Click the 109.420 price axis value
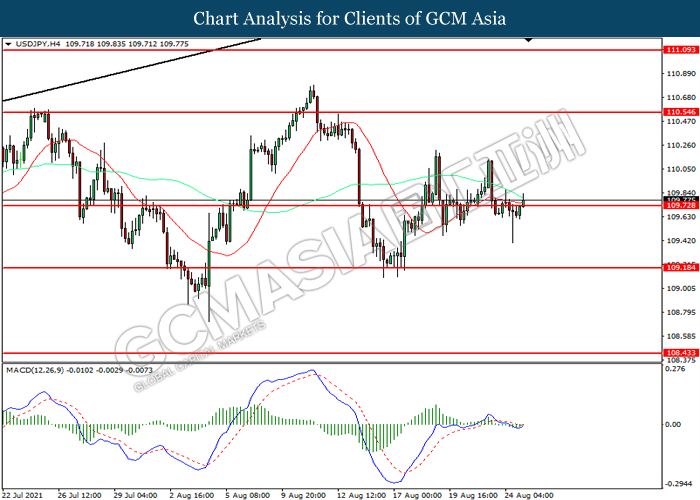This screenshot has height=500, width=700. pyautogui.click(x=681, y=241)
